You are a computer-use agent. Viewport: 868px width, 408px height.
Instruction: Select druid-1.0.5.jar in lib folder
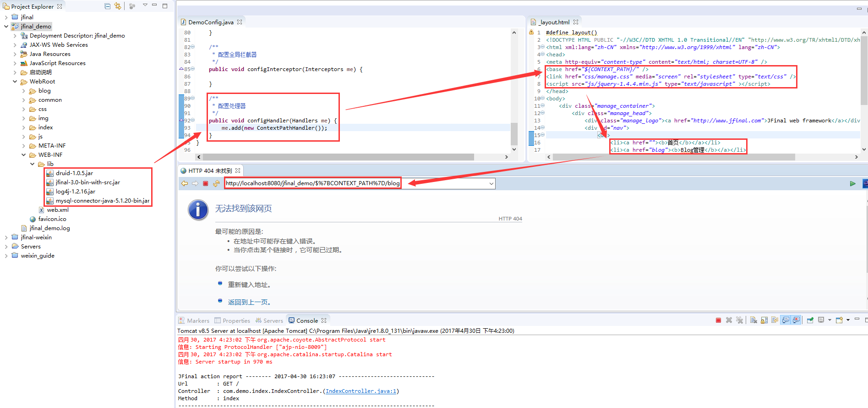click(70, 173)
